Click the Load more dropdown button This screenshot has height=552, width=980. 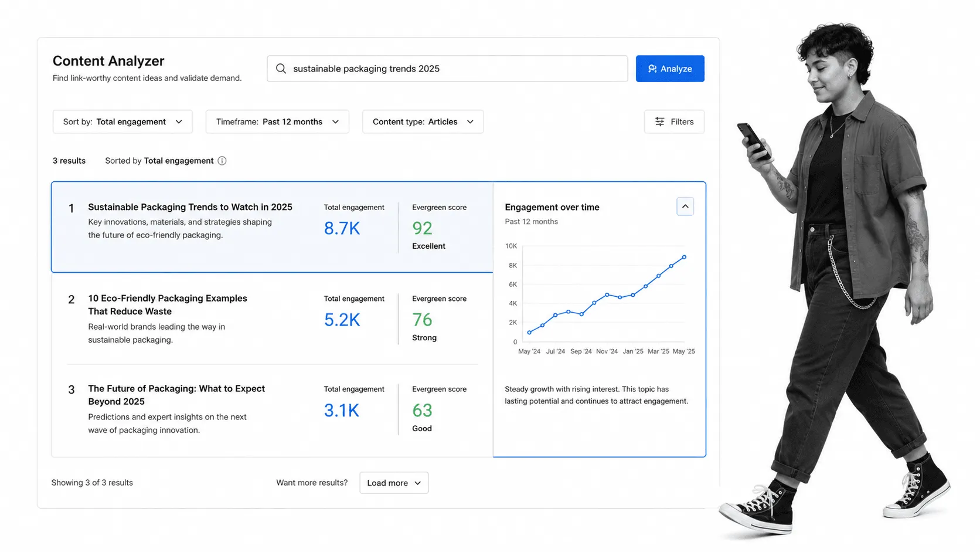tap(394, 483)
